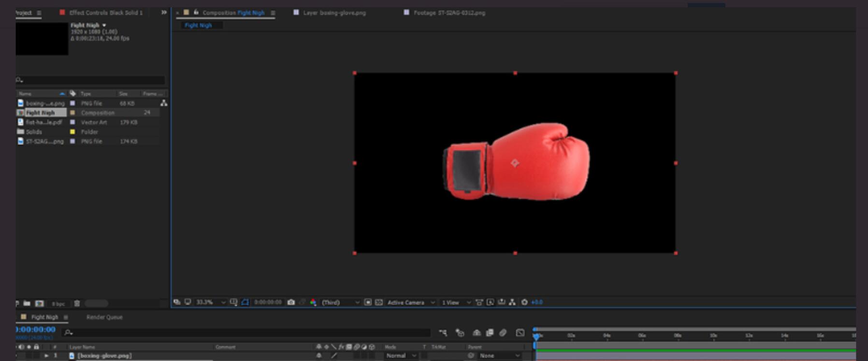The image size is (868, 361).
Task: Open the Active Camera dropdown
Action: click(411, 302)
